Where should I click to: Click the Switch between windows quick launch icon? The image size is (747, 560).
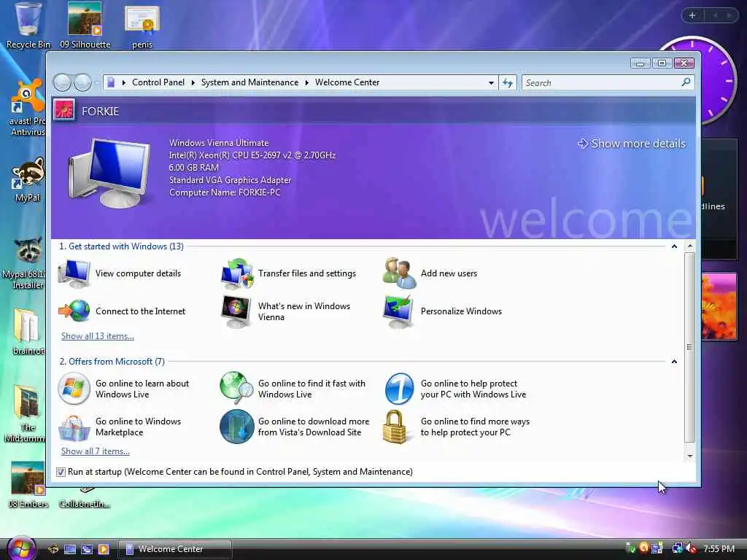pos(87,549)
